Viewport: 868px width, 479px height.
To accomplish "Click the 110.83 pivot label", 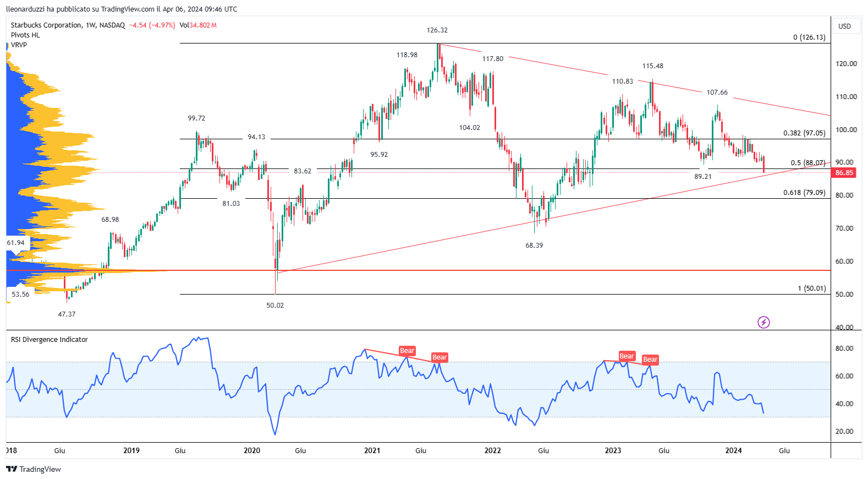I will pos(623,81).
